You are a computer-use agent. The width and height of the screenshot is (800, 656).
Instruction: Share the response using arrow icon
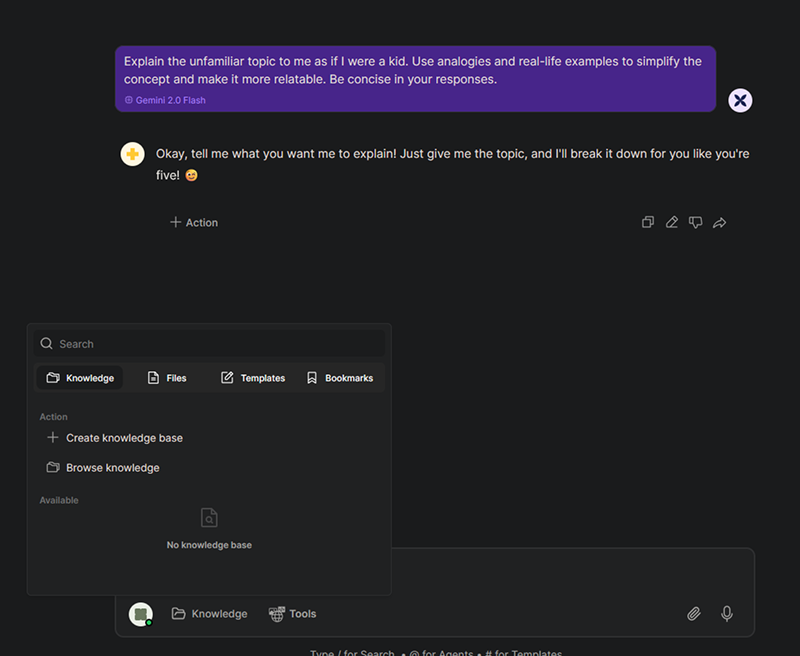point(719,222)
